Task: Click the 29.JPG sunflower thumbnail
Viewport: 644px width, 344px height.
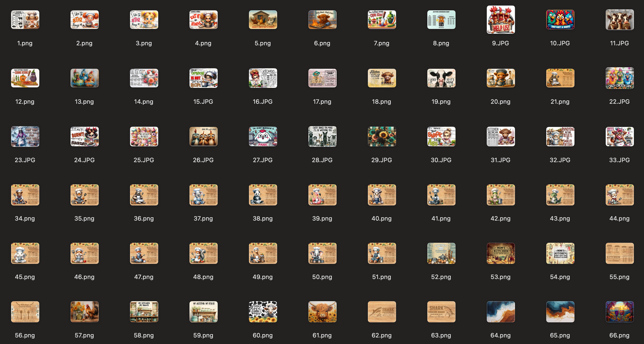Action: pos(381,136)
